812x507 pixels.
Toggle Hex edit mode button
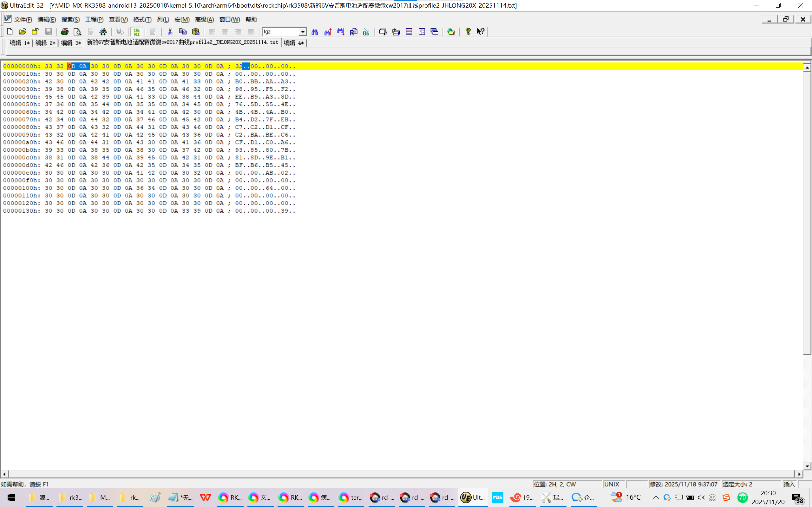click(137, 31)
